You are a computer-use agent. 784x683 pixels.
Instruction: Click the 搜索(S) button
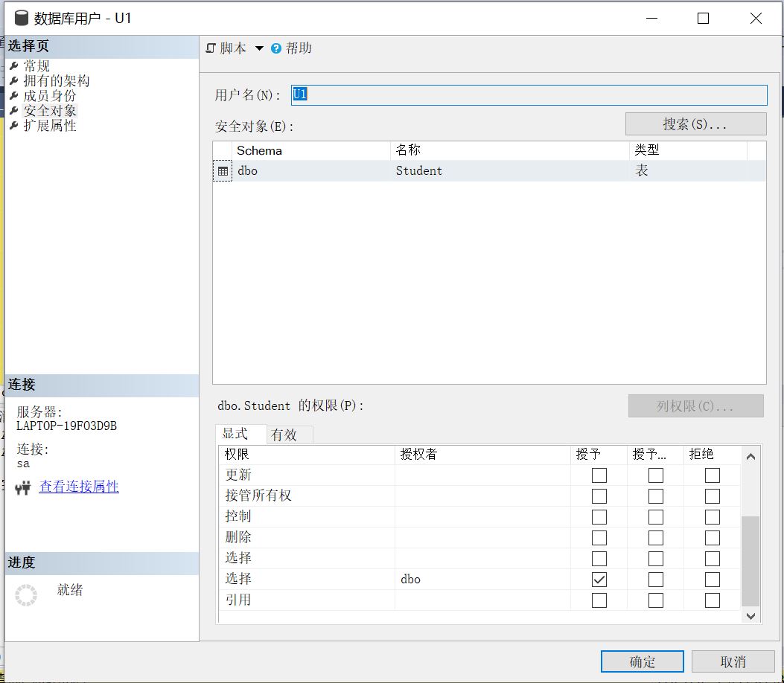point(695,124)
